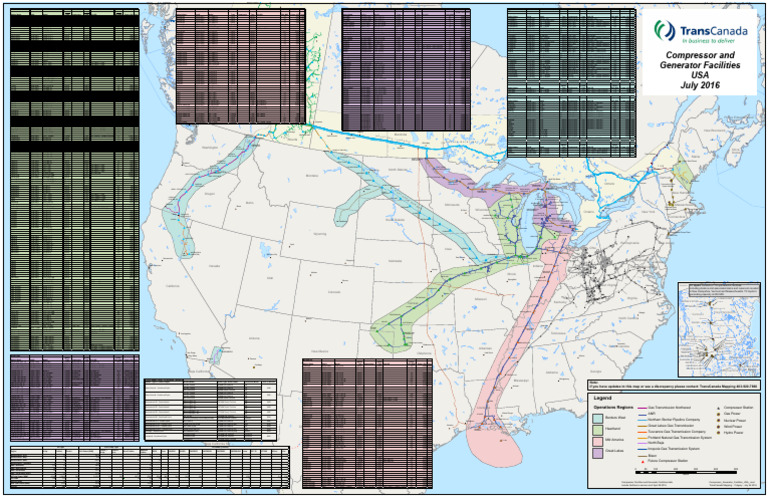This screenshot has height=497, width=768.
Task: Click the pink Mid-America region swatch
Action: [x=598, y=442]
